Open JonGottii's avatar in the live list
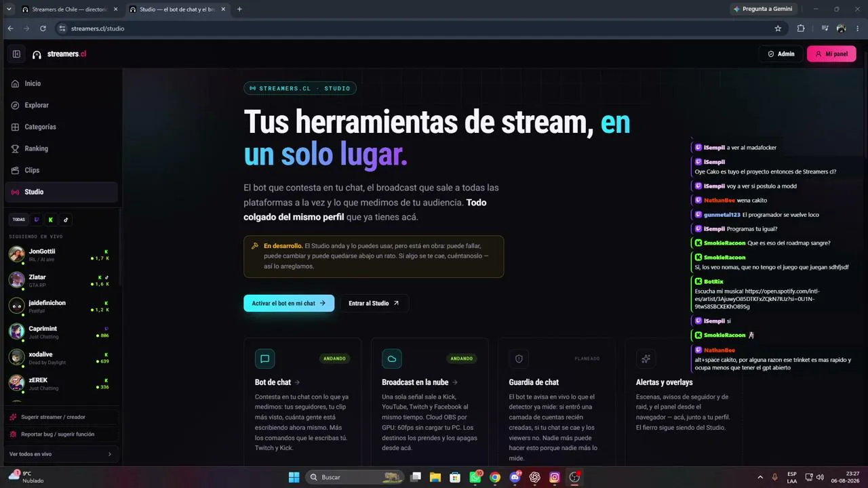868x488 pixels. pyautogui.click(x=17, y=254)
